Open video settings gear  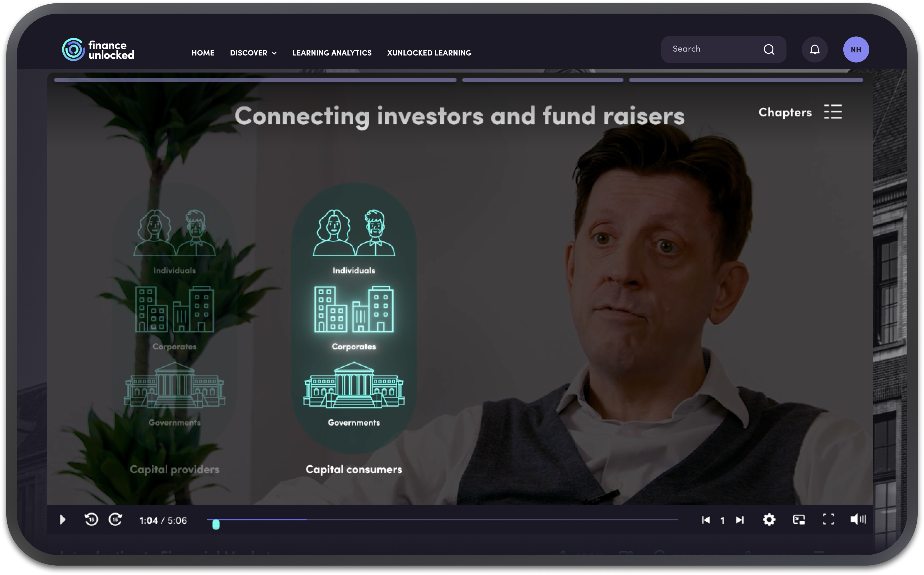click(x=769, y=519)
